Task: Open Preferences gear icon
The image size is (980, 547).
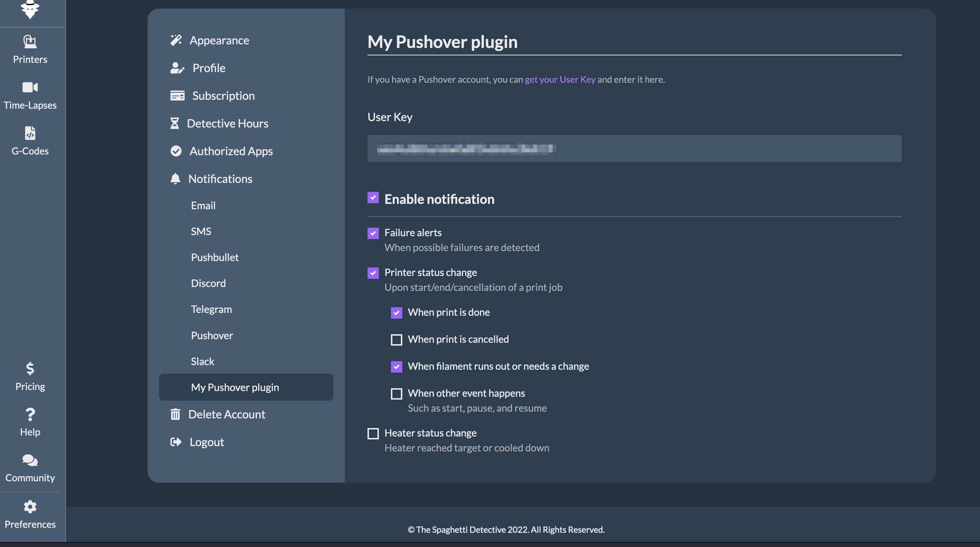Action: click(30, 506)
